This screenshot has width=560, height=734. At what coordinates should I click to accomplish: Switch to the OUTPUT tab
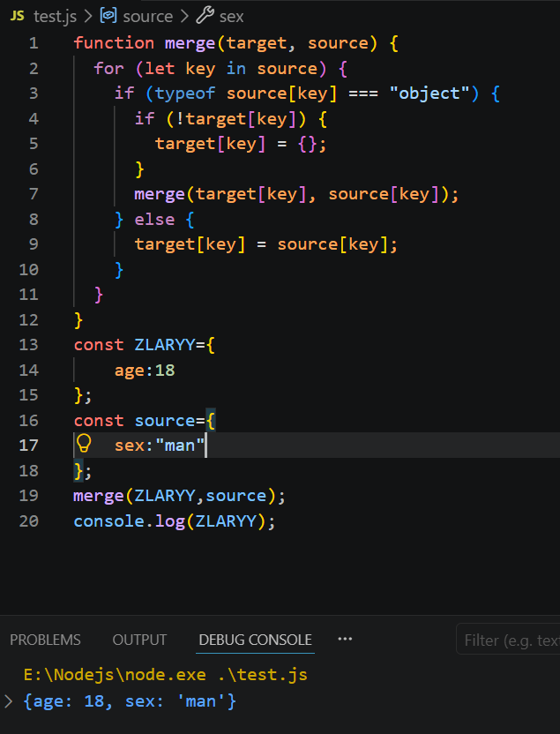click(139, 640)
